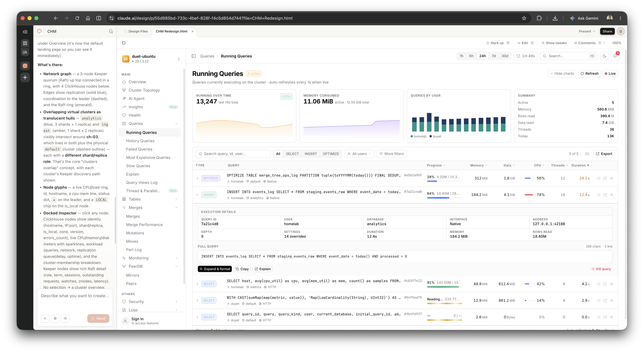Select the 1h time range
Image resolution: width=644 pixels, height=352 pixels.
(462, 56)
